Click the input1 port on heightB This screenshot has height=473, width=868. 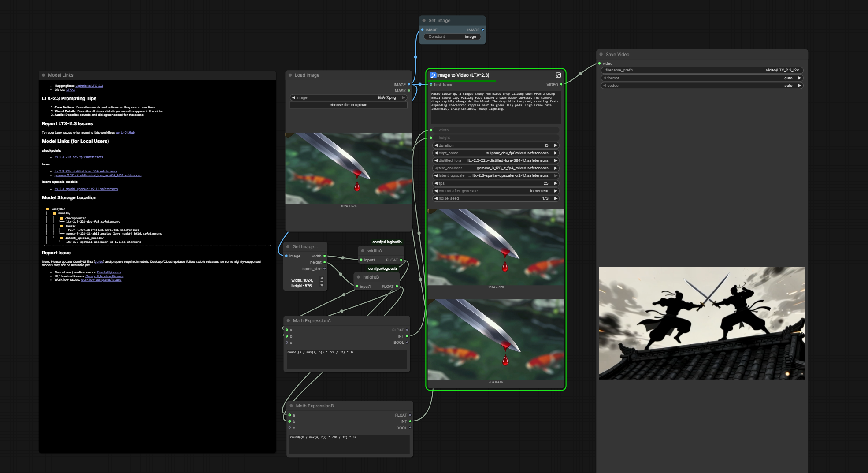356,286
